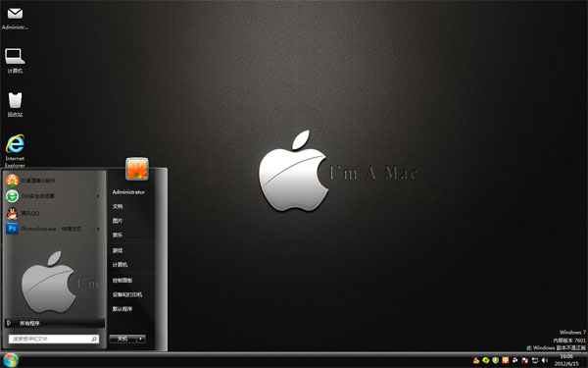Open 文档 in the Start menu
Image resolution: width=588 pixels, height=368 pixels.
tap(118, 206)
